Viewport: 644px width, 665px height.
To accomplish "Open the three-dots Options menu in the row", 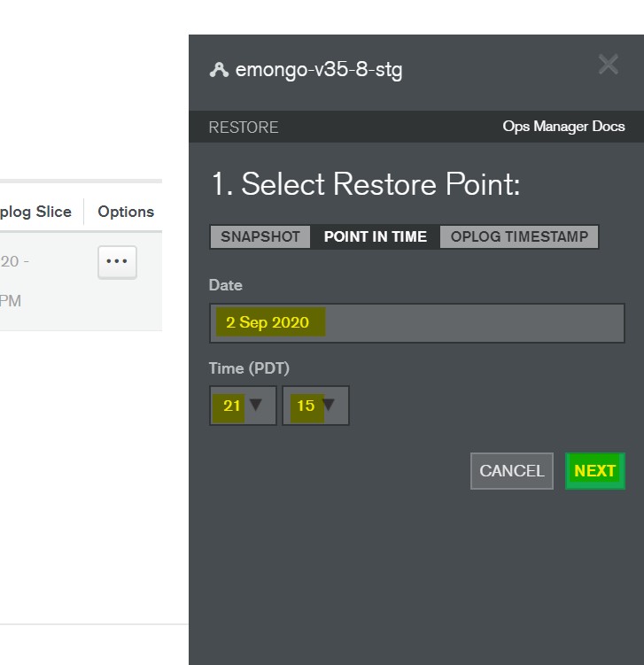I will [x=117, y=261].
